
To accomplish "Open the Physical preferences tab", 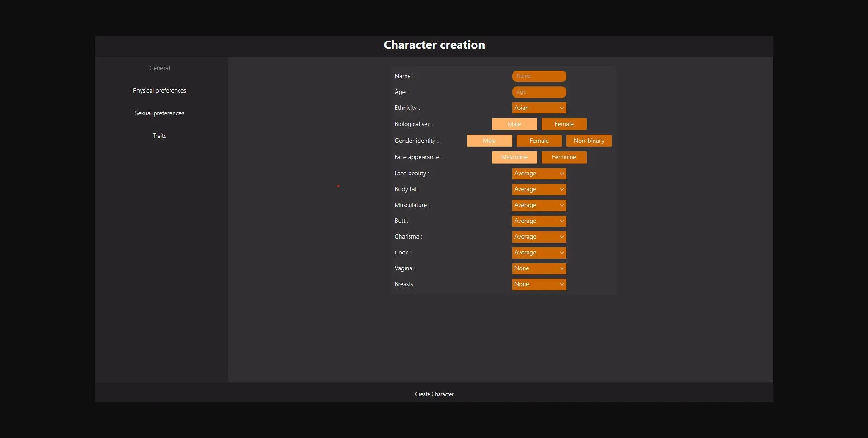I will click(x=160, y=91).
